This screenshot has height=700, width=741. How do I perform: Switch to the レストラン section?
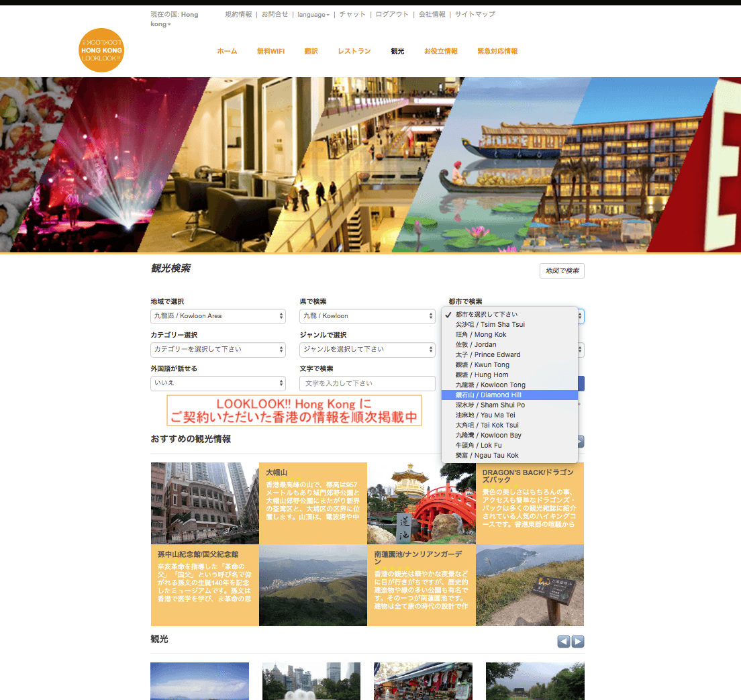354,50
